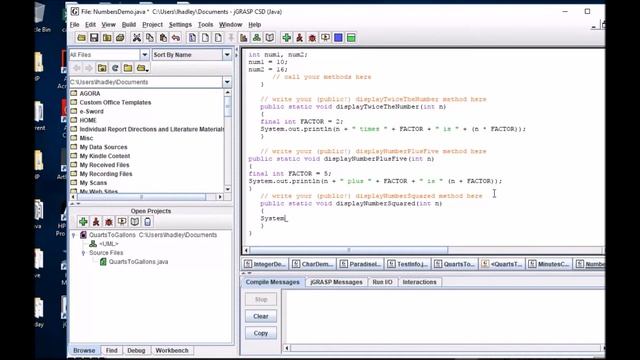Open the folder-with-arrow dropdown in Browse toolbar
This screenshot has width=640, height=360.
point(142,68)
